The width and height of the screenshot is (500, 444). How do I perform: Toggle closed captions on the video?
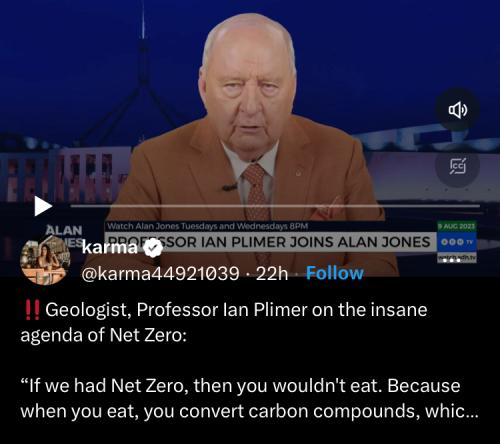[458, 166]
